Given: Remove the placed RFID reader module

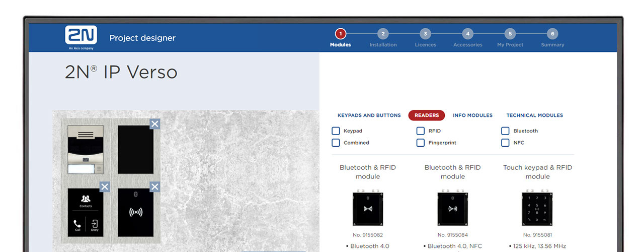Looking at the screenshot, I should (x=155, y=187).
